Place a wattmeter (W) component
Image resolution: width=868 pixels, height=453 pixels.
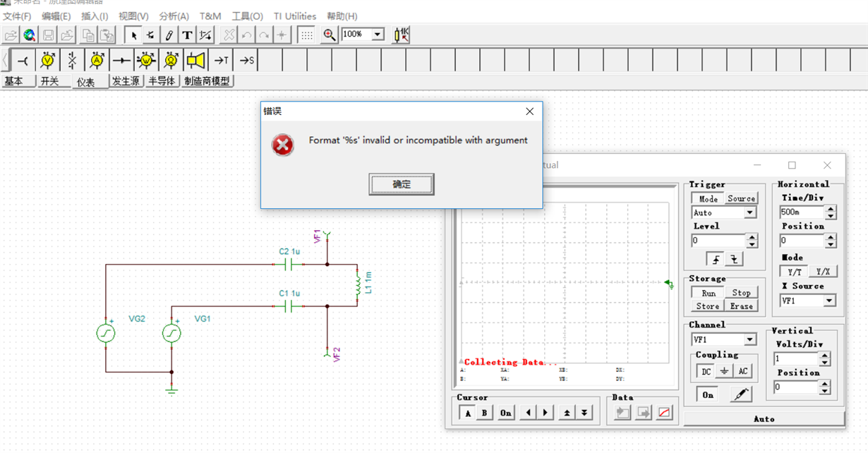(x=146, y=61)
